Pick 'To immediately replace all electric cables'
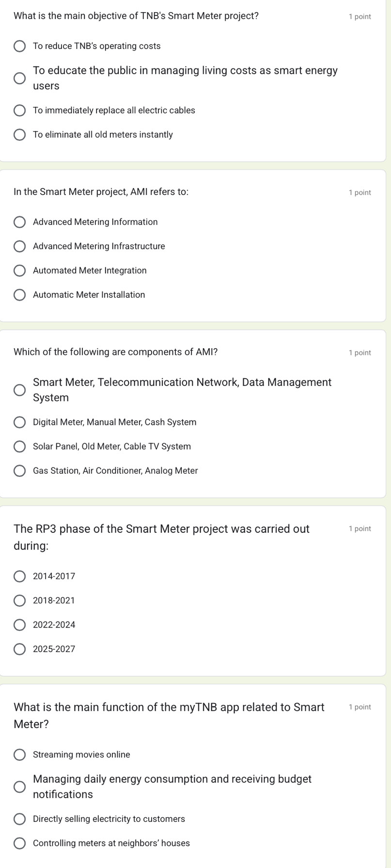Screen dimensions: 391x868 click(19, 111)
